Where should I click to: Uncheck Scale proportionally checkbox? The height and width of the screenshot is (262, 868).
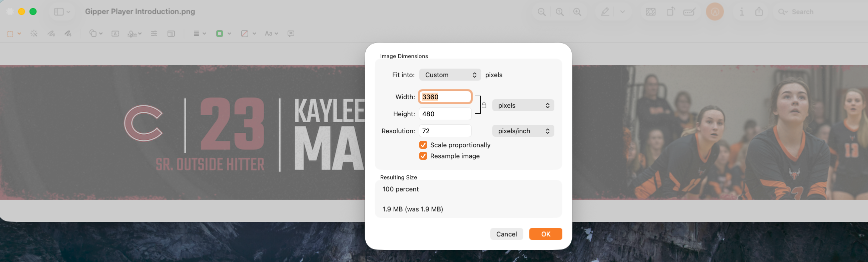(423, 145)
